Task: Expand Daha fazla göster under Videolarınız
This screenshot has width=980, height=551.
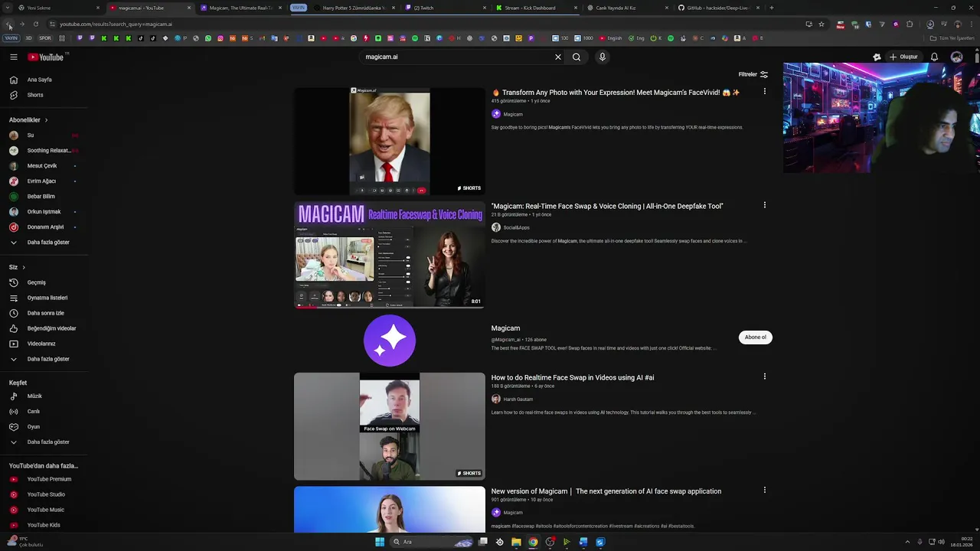Action: [48, 359]
